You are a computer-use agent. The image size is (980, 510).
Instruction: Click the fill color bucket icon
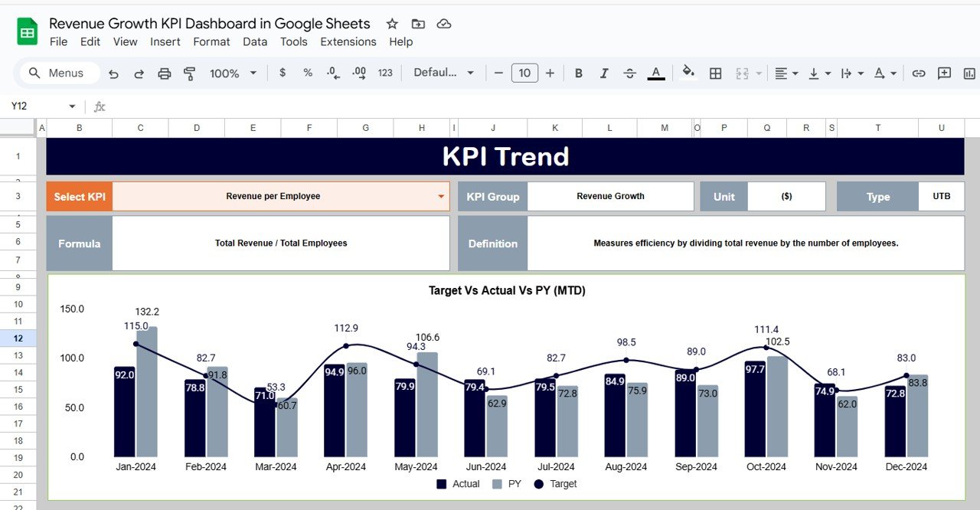tap(688, 73)
